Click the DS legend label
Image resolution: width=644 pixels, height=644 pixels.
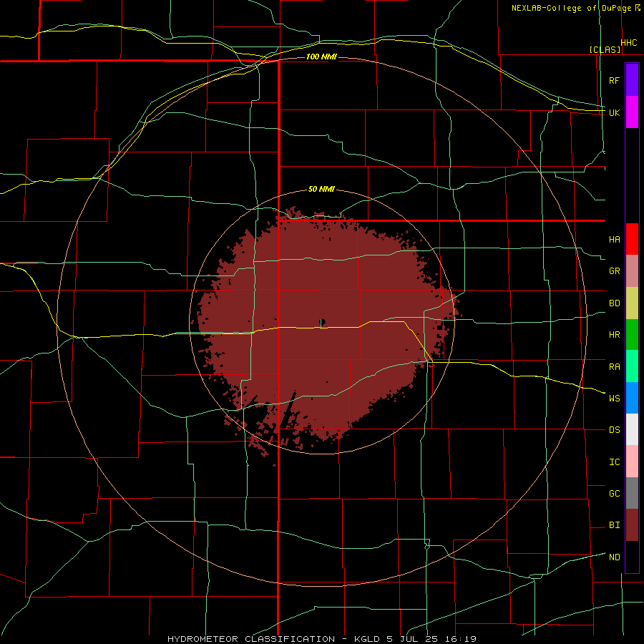(614, 429)
